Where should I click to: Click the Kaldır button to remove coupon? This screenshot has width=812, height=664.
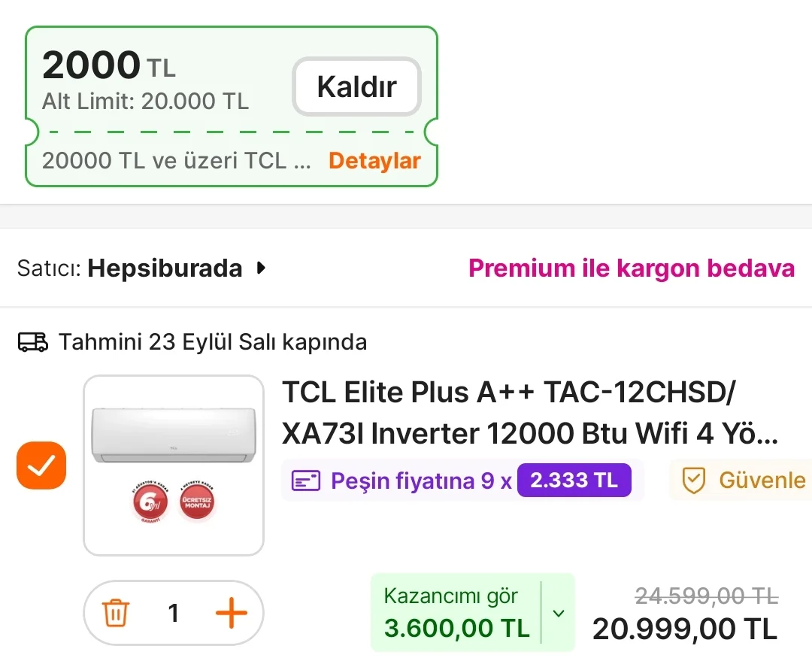point(356,86)
